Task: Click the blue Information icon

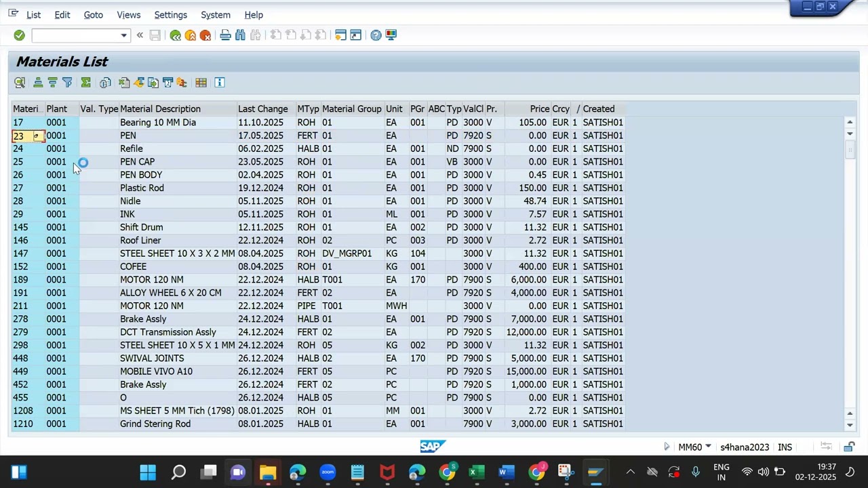Action: (x=220, y=83)
